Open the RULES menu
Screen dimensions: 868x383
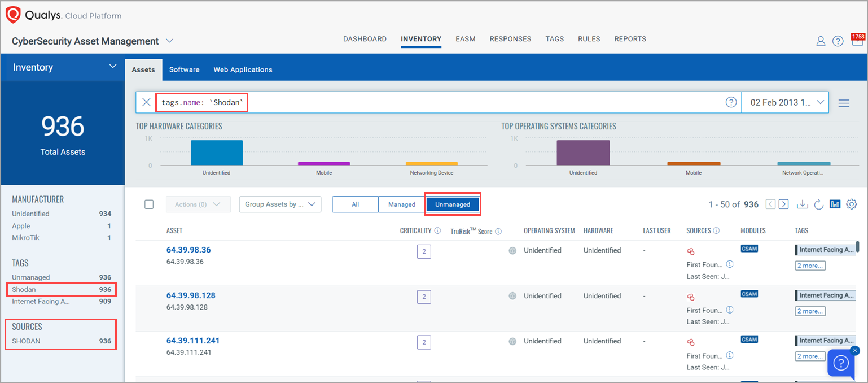[x=589, y=39]
